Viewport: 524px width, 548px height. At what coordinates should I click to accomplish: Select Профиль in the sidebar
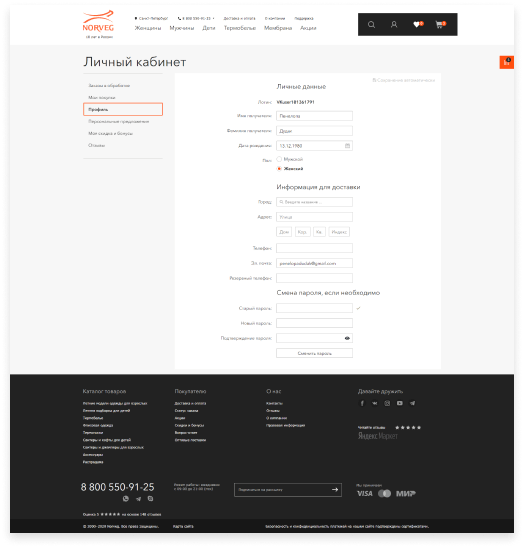pos(123,109)
